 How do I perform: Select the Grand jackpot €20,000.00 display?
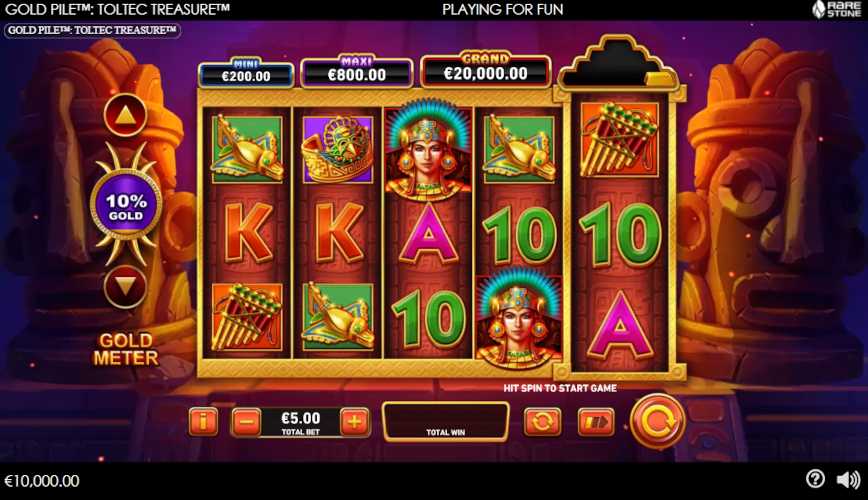click(485, 71)
